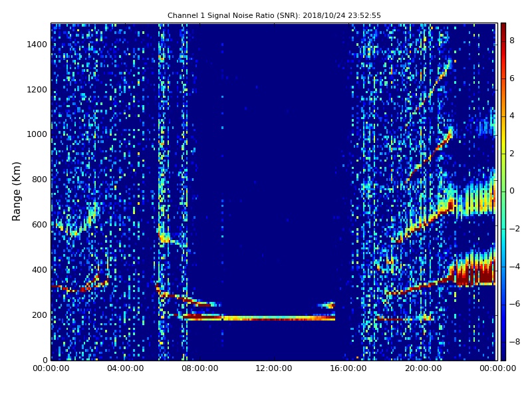Click the 16:00:00 time axis label

(348, 368)
